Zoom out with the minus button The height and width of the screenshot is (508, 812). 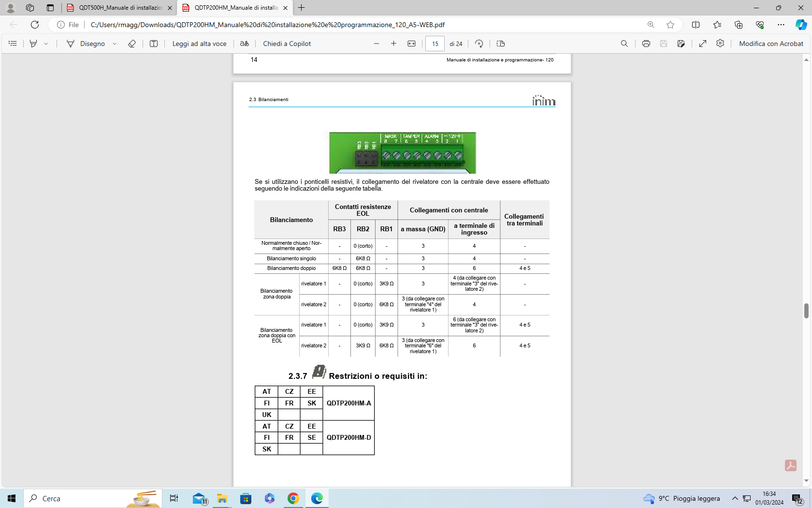coord(377,44)
